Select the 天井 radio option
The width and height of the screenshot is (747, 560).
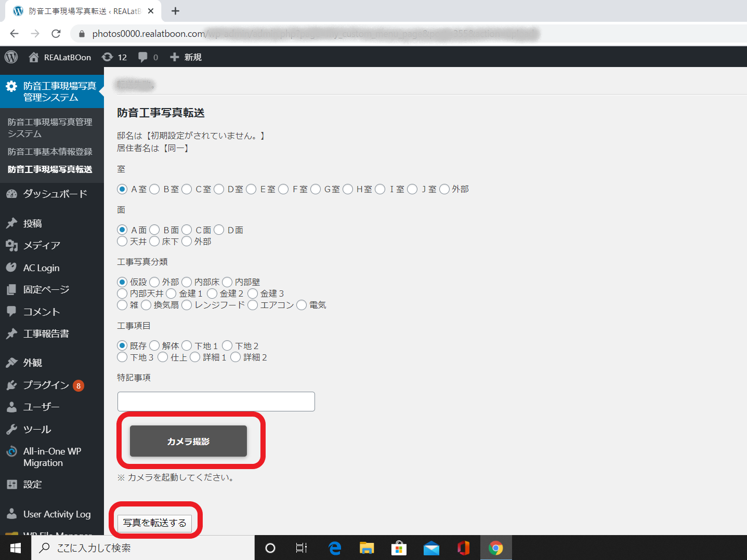[122, 241]
